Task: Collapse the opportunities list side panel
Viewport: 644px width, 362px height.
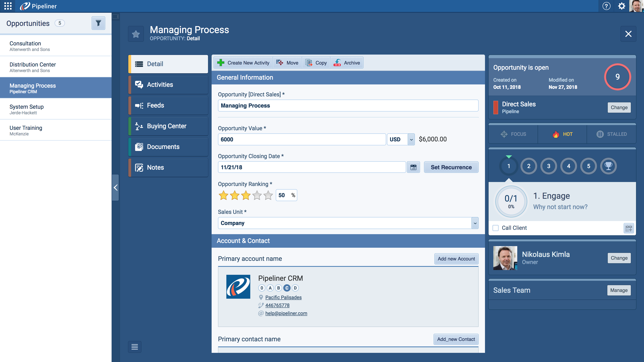Action: [115, 188]
